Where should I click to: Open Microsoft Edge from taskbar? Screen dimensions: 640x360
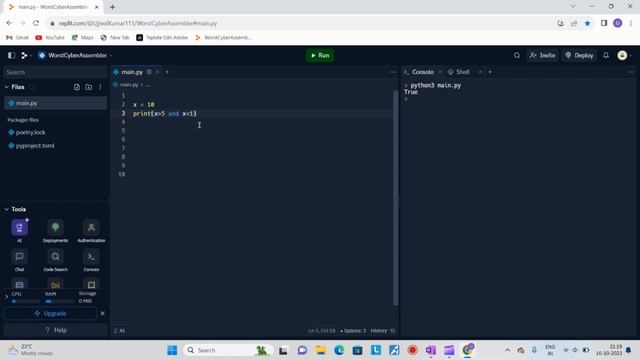click(x=339, y=350)
